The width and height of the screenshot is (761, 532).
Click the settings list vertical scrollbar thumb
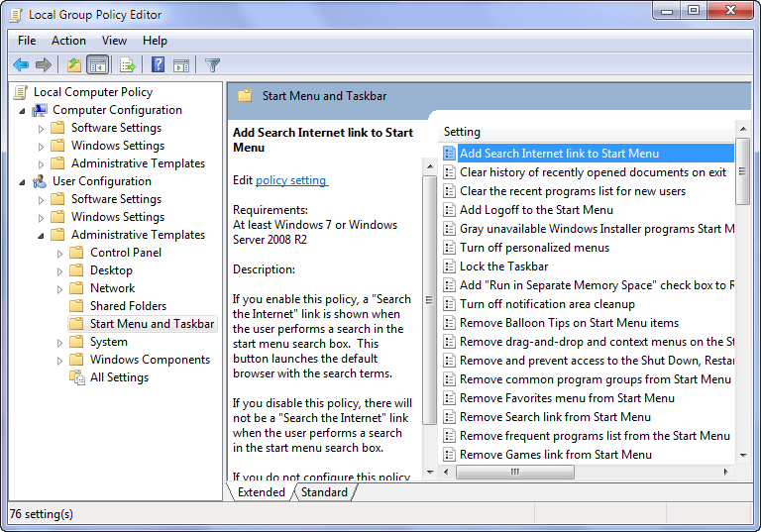742,171
